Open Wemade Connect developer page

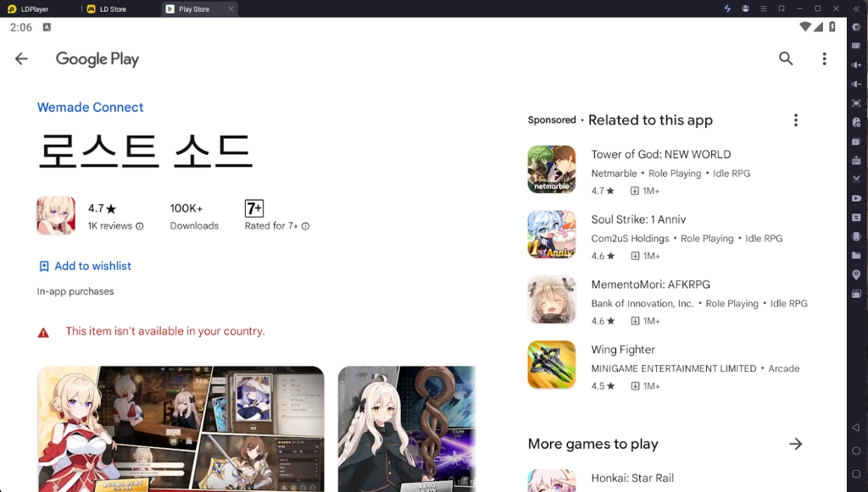click(90, 108)
